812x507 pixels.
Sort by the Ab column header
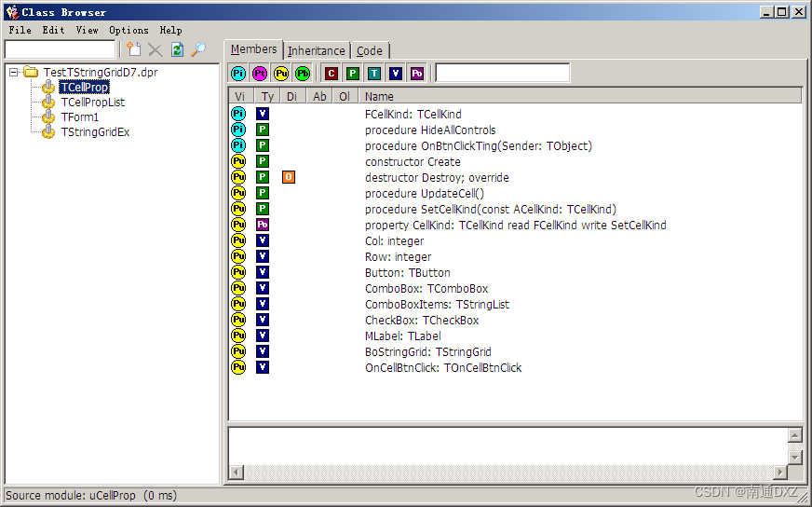click(319, 96)
